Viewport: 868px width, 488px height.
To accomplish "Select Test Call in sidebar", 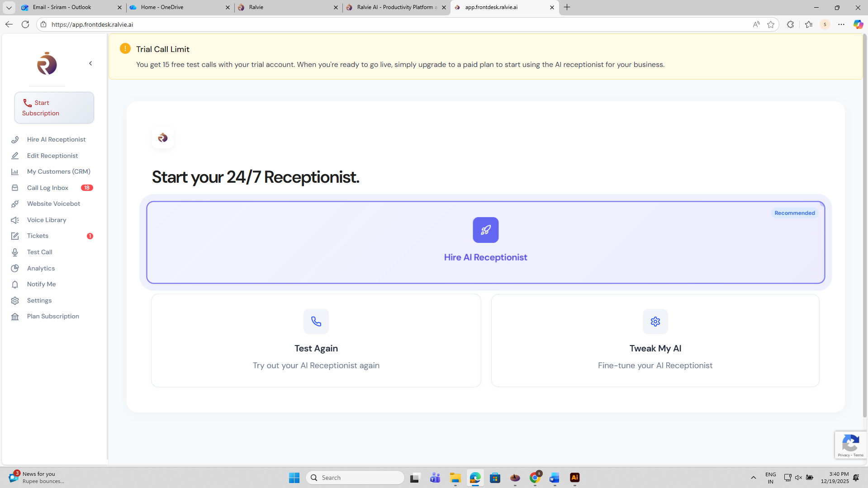I will [x=40, y=252].
